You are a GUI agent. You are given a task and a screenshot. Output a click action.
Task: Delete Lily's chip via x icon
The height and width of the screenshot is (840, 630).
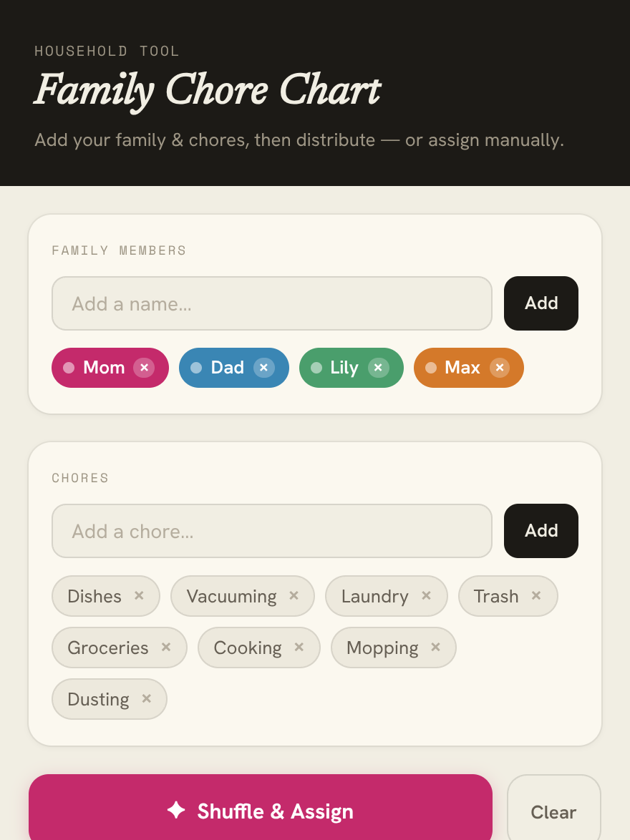[x=378, y=368]
